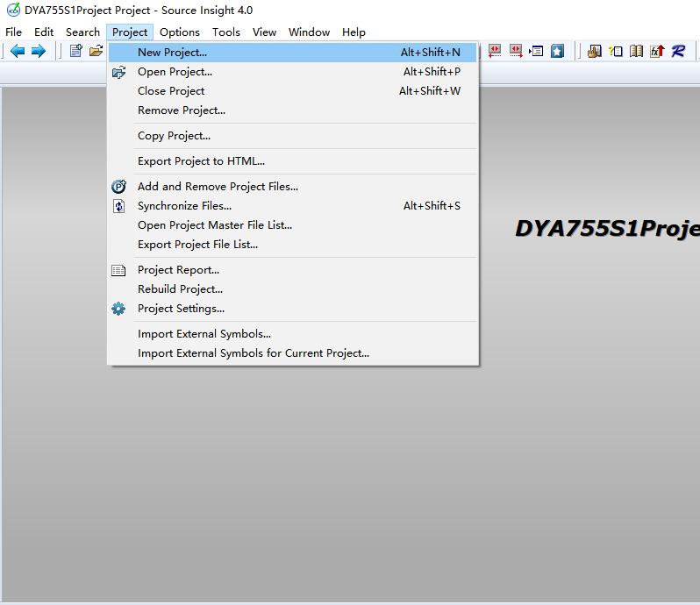Click the Open File folder toolbar icon
This screenshot has width=700, height=605.
[x=96, y=51]
